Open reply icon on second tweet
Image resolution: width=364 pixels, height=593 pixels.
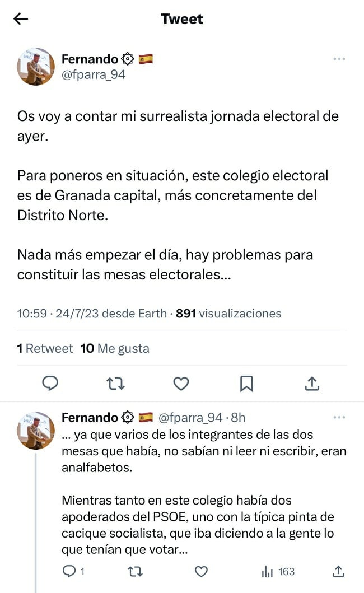(70, 571)
